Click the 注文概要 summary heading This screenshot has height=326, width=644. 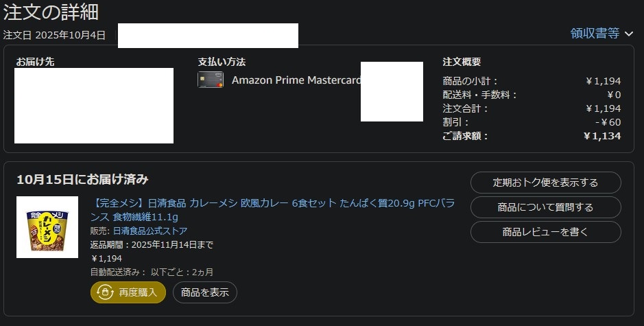pos(462,62)
